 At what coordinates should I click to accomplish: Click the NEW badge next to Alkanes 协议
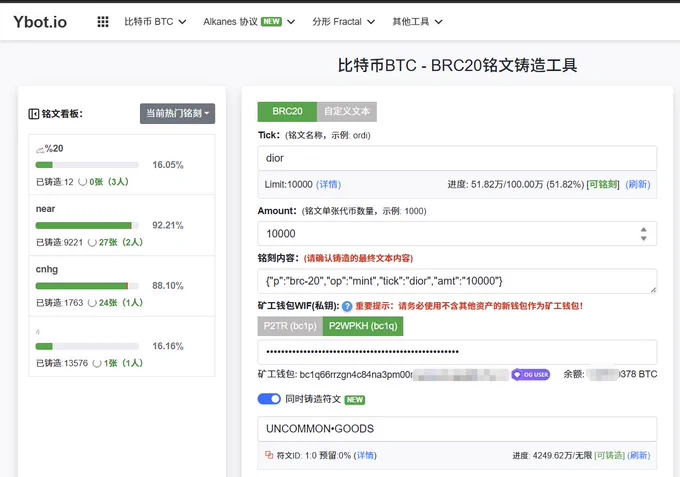(x=271, y=22)
